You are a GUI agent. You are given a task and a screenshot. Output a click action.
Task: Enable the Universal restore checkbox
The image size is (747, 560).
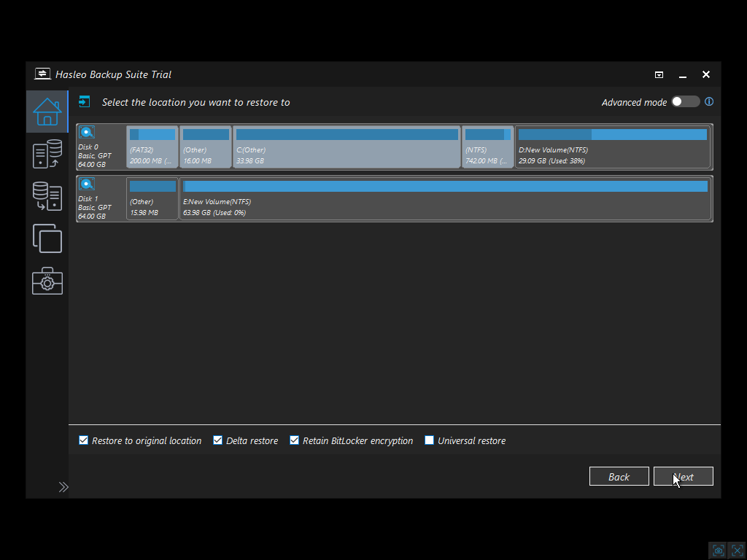coord(430,440)
